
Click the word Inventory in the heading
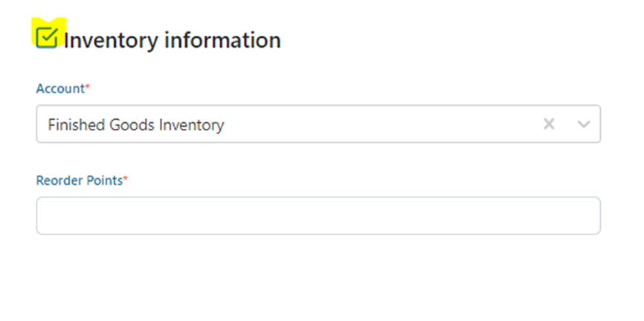[x=110, y=40]
